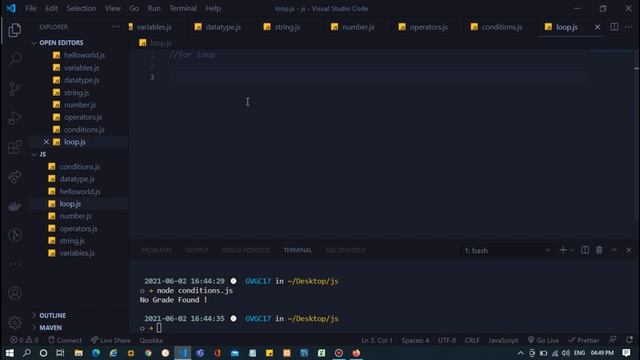Image resolution: width=640 pixels, height=360 pixels.
Task: Open the 1: bash terminal selector
Action: (x=507, y=250)
